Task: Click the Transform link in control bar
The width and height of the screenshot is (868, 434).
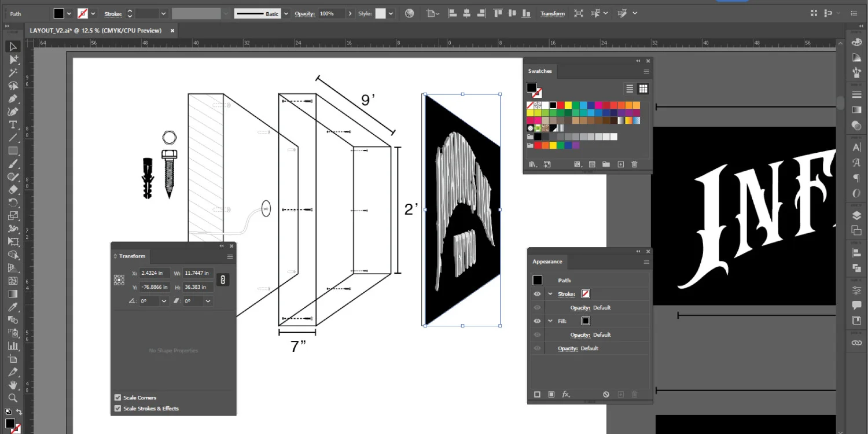Action: (553, 13)
